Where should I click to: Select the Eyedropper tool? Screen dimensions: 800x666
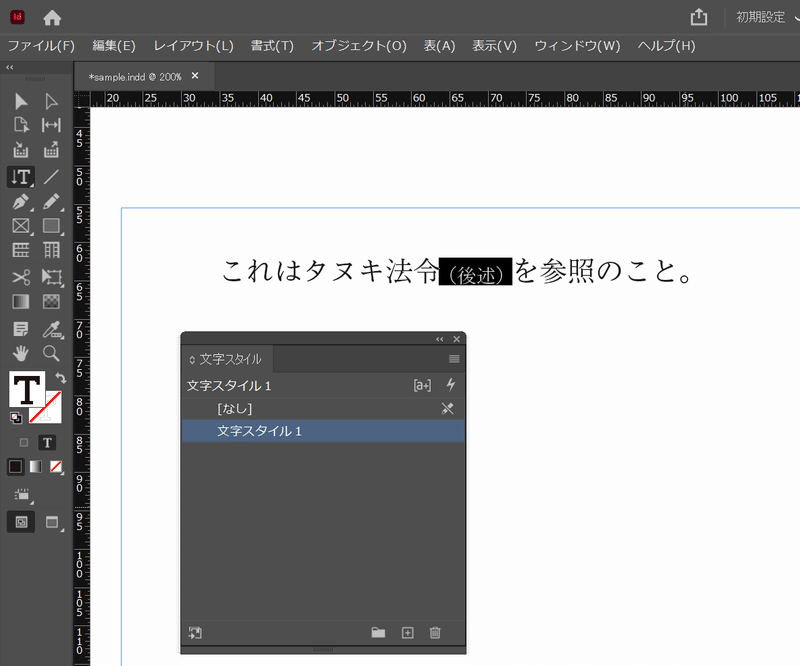tap(52, 329)
